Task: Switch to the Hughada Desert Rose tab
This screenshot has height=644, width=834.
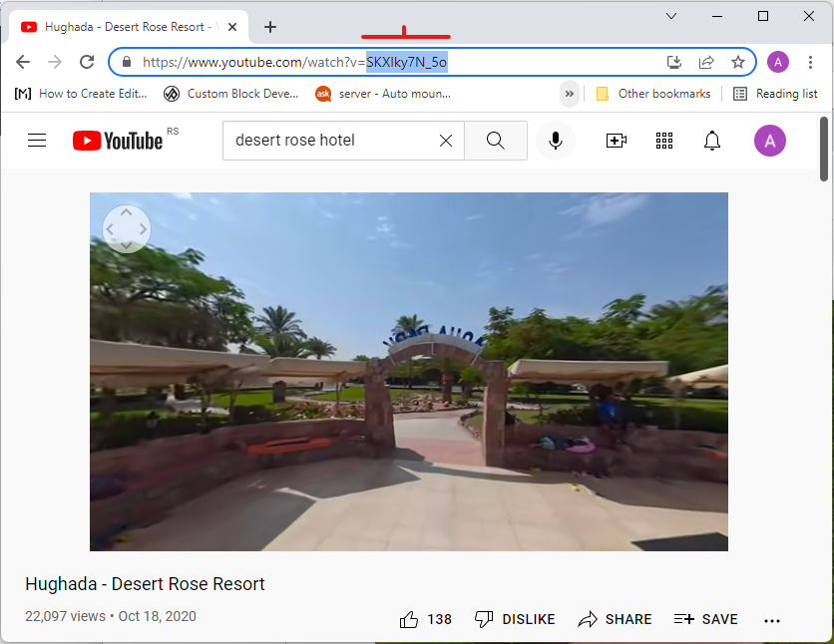Action: 120,27
